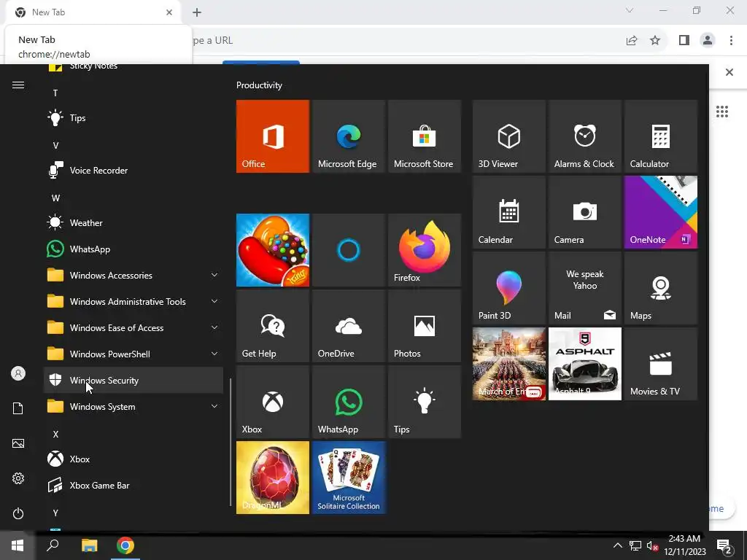Open the 3D Viewer tile
This screenshot has width=747, height=560.
pyautogui.click(x=508, y=136)
